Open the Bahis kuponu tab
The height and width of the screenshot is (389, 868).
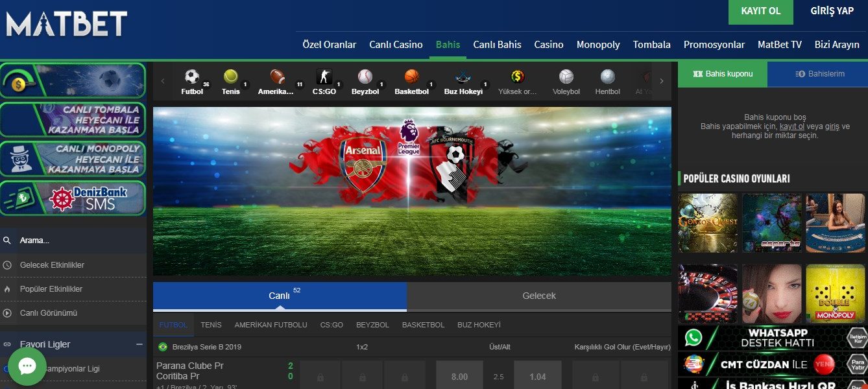click(x=723, y=74)
